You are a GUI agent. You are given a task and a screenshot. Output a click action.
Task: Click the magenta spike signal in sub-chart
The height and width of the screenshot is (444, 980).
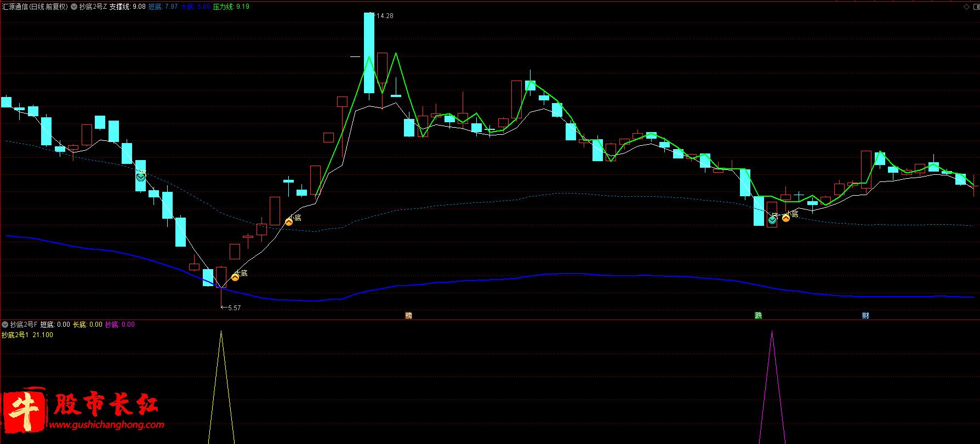coord(772,388)
